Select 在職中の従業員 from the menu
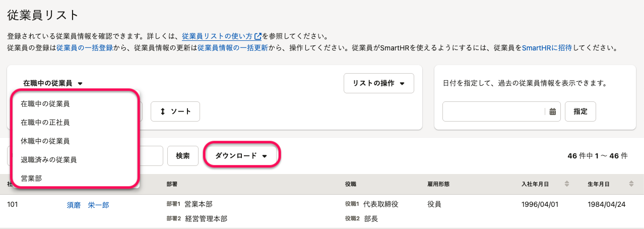The image size is (644, 229). click(45, 104)
